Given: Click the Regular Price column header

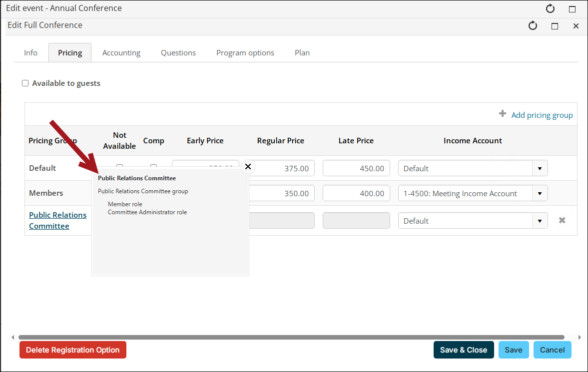Looking at the screenshot, I should (x=280, y=141).
